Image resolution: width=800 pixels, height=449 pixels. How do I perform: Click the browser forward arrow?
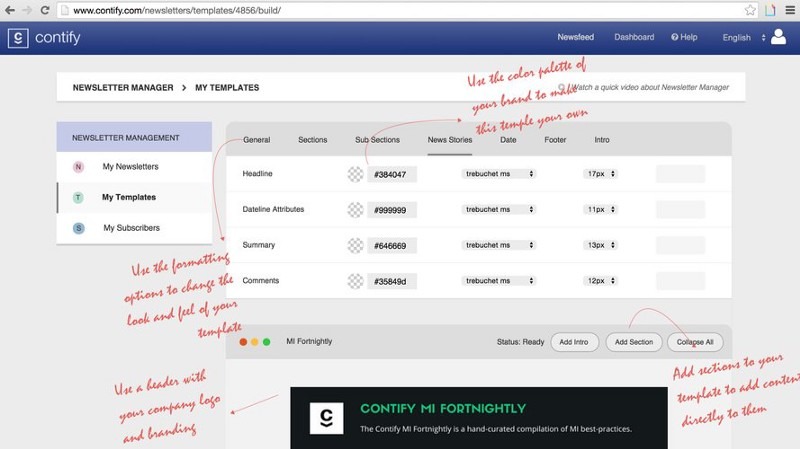pyautogui.click(x=27, y=10)
